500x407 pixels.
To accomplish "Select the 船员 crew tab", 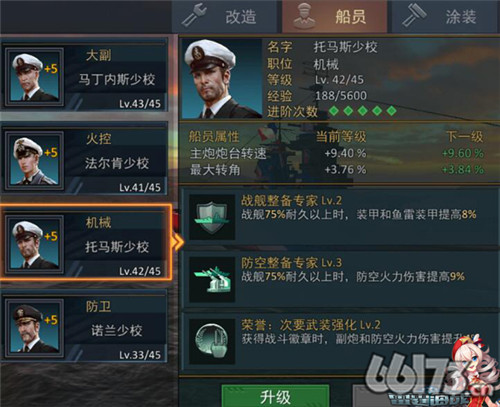I will [334, 16].
